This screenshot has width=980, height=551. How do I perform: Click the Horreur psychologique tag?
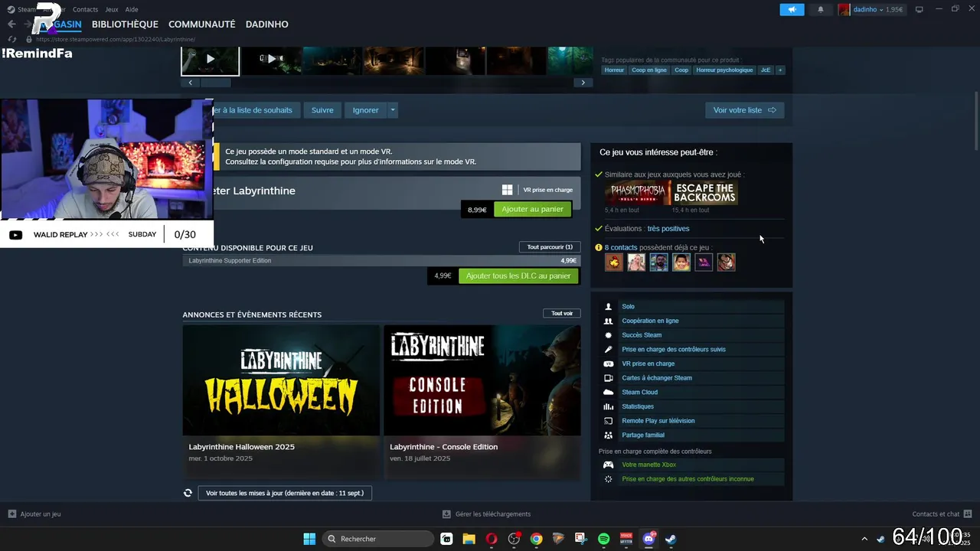coord(724,70)
